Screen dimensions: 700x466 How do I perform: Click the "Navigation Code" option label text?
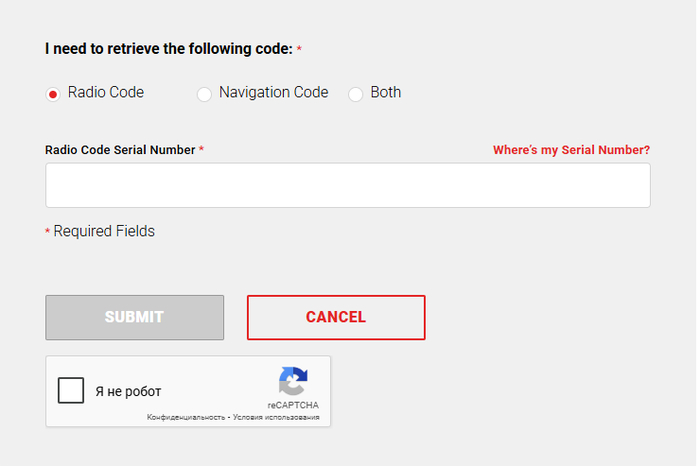point(273,93)
